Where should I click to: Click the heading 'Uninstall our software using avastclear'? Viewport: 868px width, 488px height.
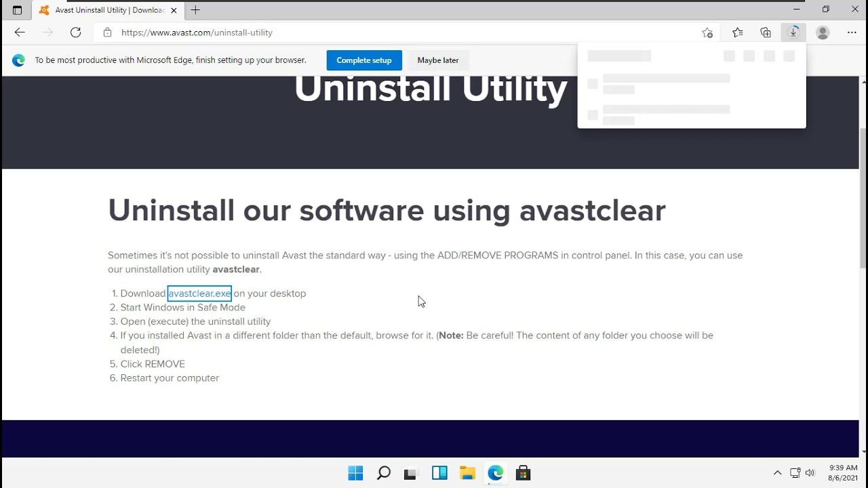[x=387, y=210]
